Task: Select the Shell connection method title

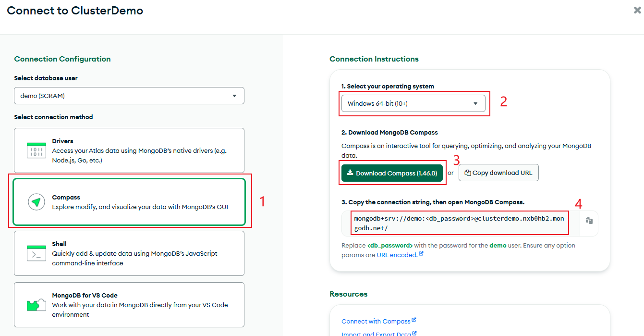Action: tap(59, 244)
